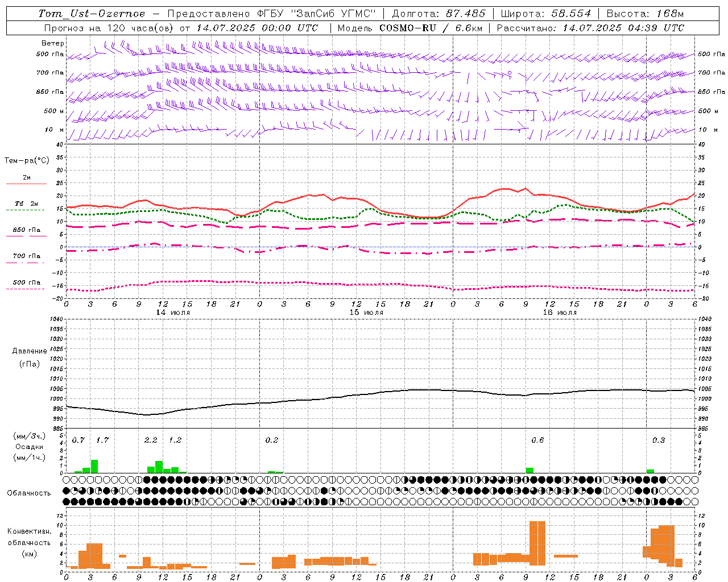Click the precipitation value 0.6
Screen dimensions: 728x582
[x=537, y=440]
